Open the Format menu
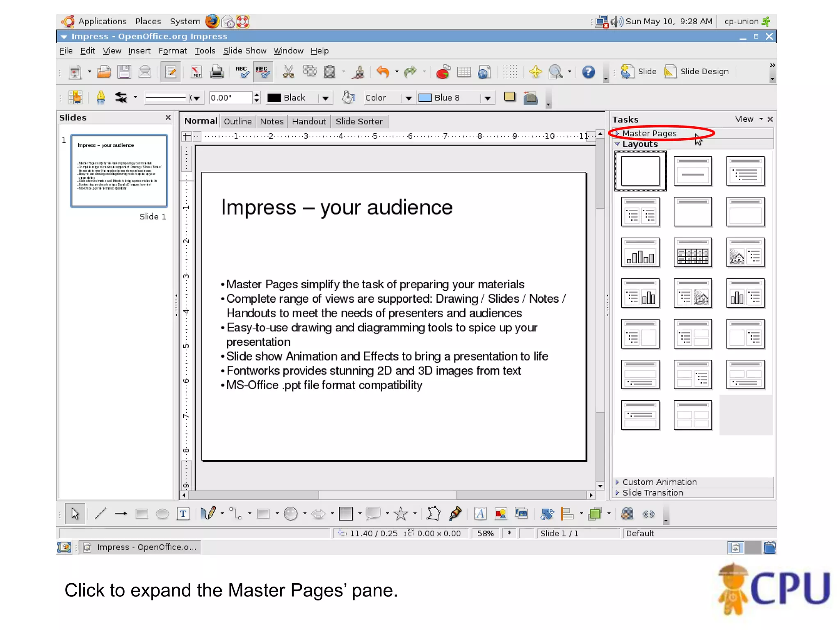Viewport: 840px width, 630px height. point(172,51)
